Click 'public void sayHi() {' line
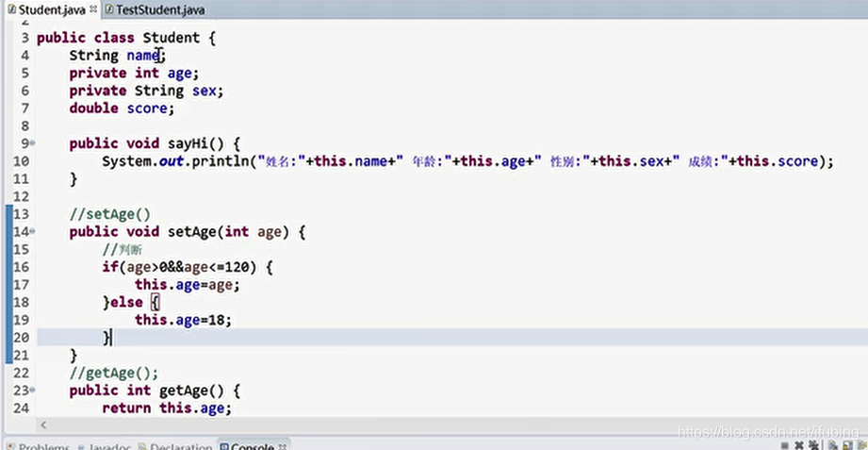This screenshot has width=868, height=450. [155, 143]
